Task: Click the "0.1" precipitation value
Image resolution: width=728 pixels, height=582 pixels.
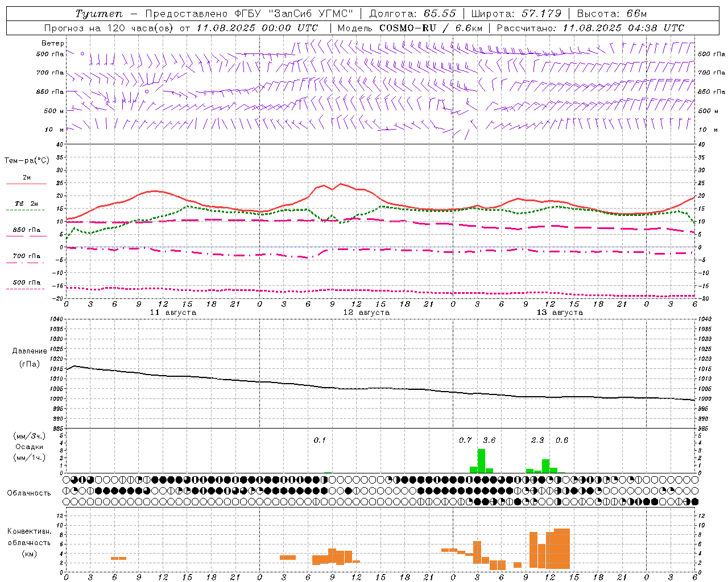Action: (x=320, y=440)
